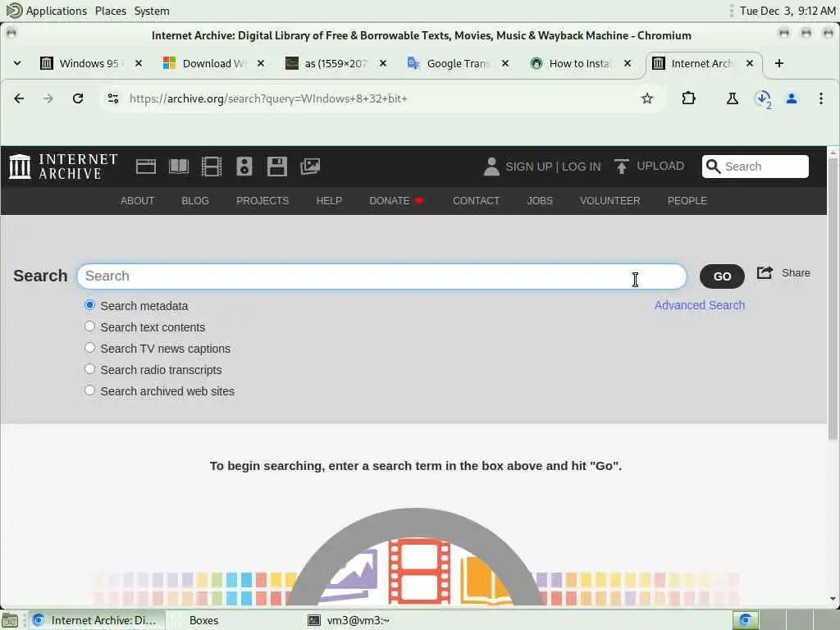Open the Video film strip icon
The width and height of the screenshot is (840, 630).
pyautogui.click(x=211, y=167)
